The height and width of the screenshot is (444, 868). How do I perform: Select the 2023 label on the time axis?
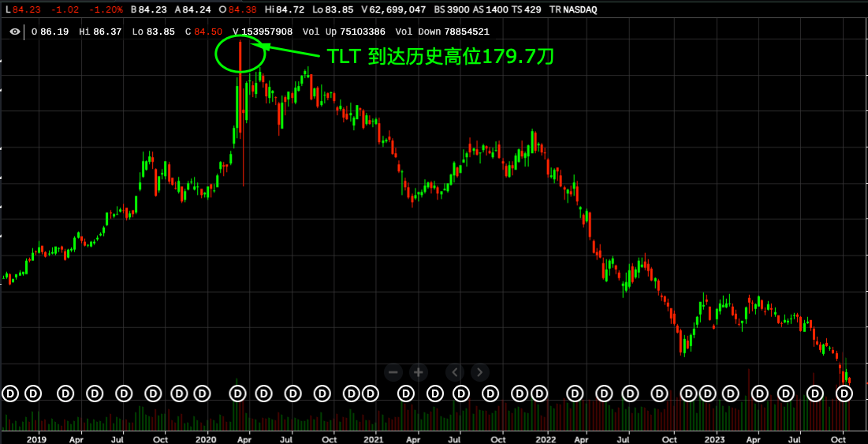point(715,438)
